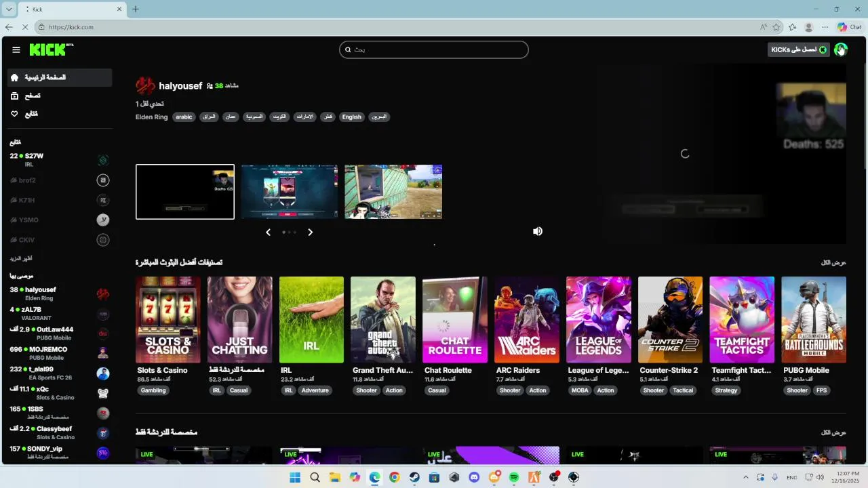Open t_alal99 avatar in recommended list
This screenshot has height=488, width=868.
coord(103,373)
